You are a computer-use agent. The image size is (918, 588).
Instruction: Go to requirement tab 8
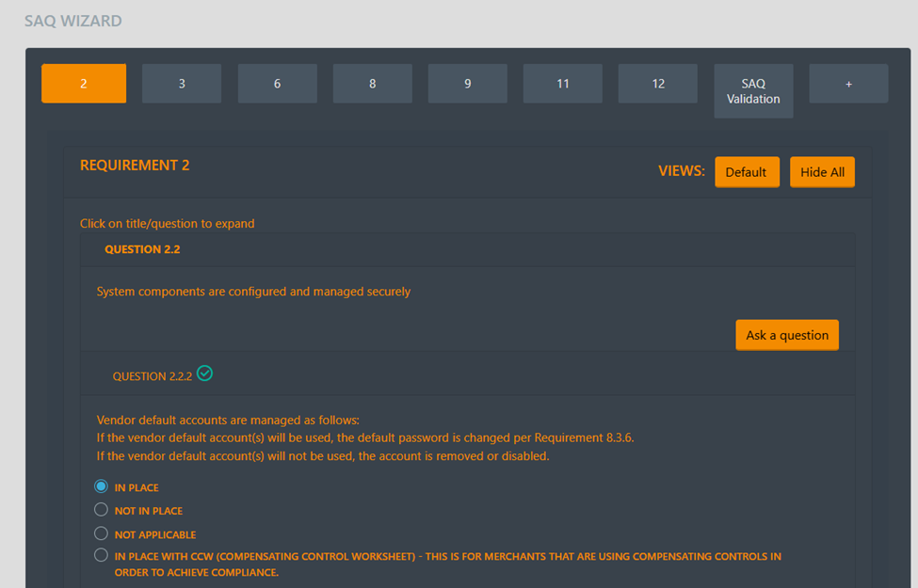tap(372, 84)
